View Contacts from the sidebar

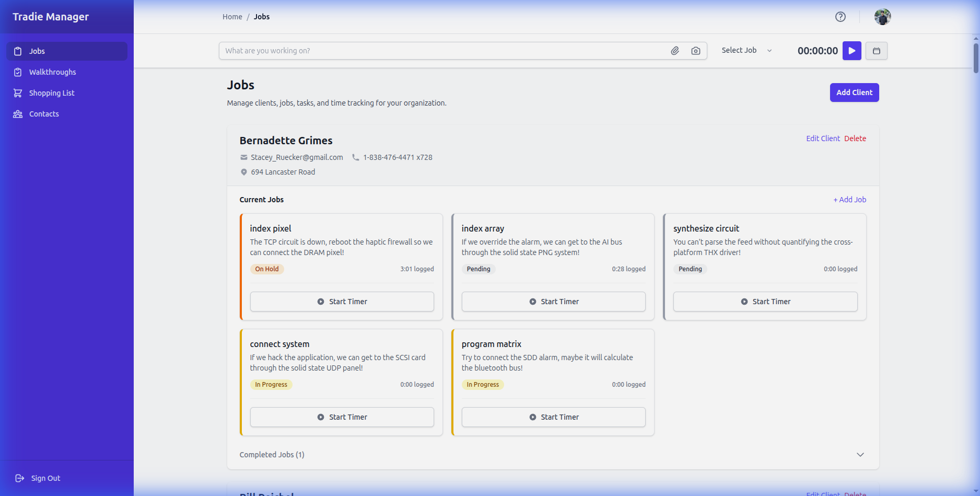[x=44, y=113]
